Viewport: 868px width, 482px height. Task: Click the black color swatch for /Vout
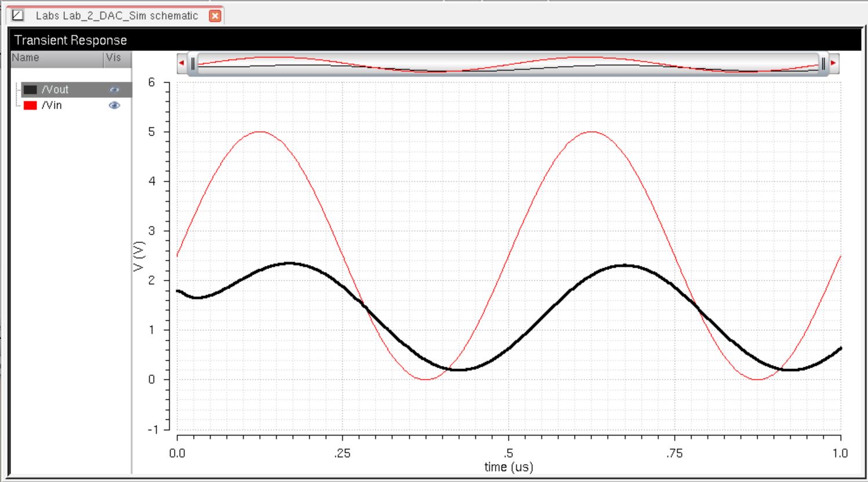click(x=30, y=90)
